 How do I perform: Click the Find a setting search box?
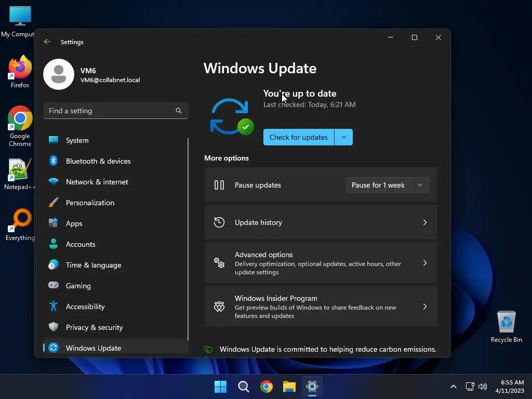(116, 111)
